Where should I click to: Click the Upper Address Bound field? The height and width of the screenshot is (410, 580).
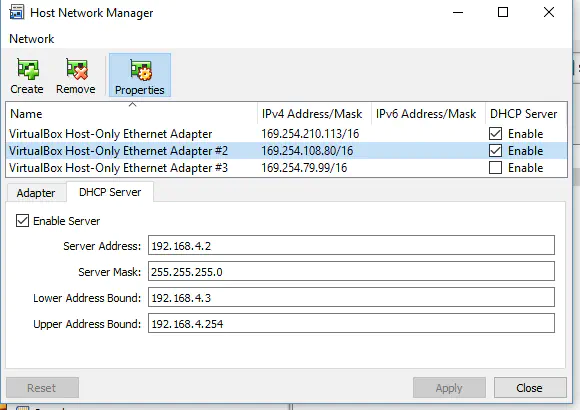tap(351, 323)
